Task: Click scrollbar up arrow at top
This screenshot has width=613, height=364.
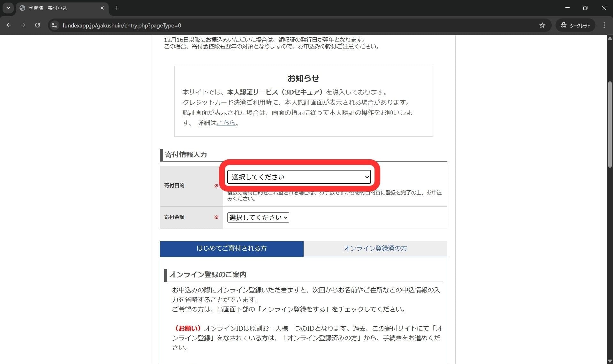Action: [x=610, y=38]
